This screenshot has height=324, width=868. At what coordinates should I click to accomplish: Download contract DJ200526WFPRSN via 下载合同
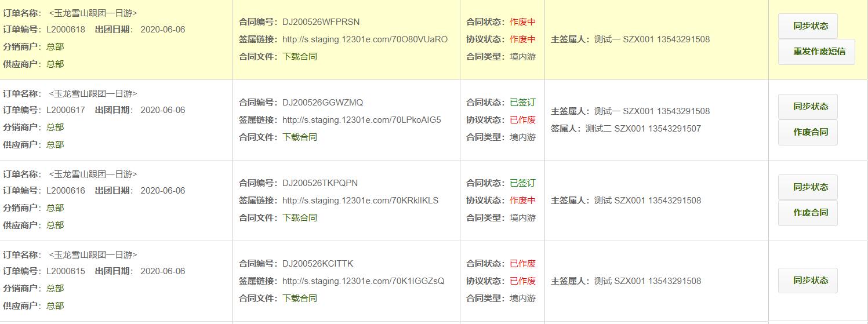[300, 57]
